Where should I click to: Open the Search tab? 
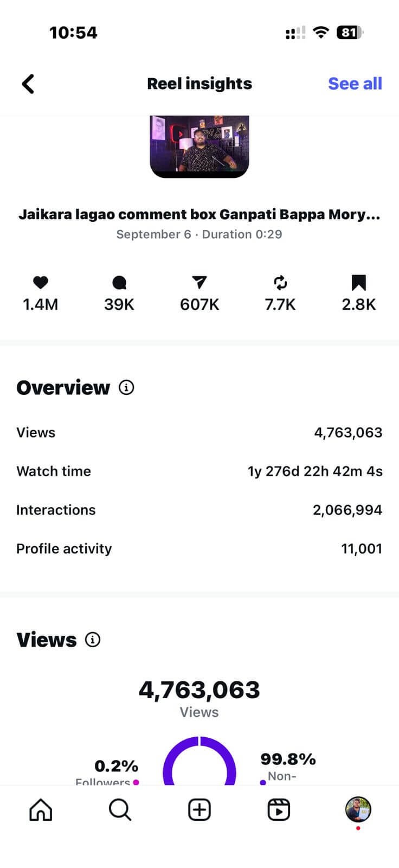[120, 810]
